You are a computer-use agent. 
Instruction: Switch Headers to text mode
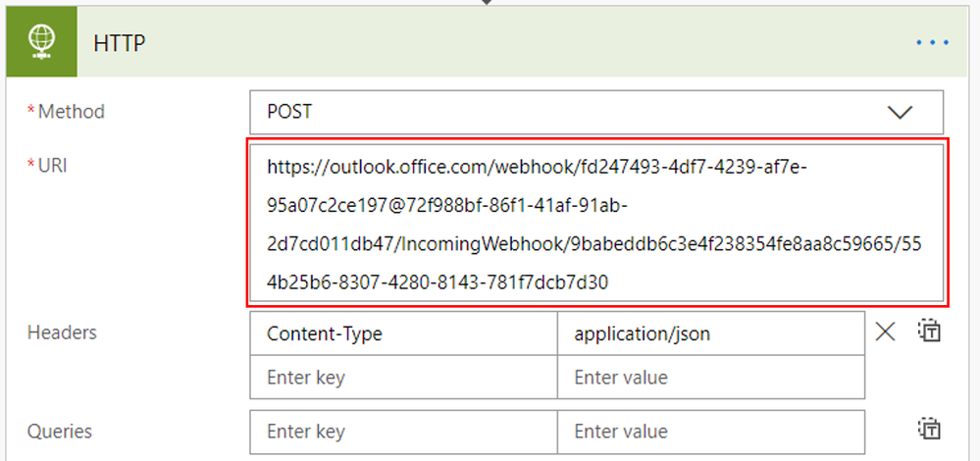[929, 332]
